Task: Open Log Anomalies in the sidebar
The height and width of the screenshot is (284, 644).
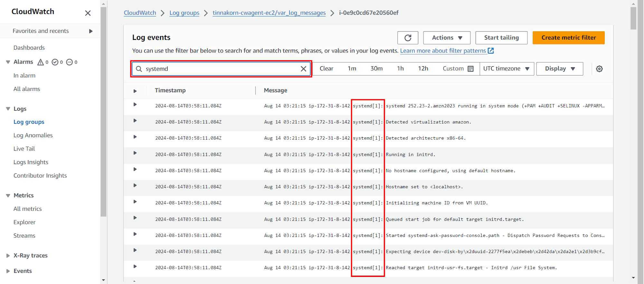Action: click(x=33, y=135)
